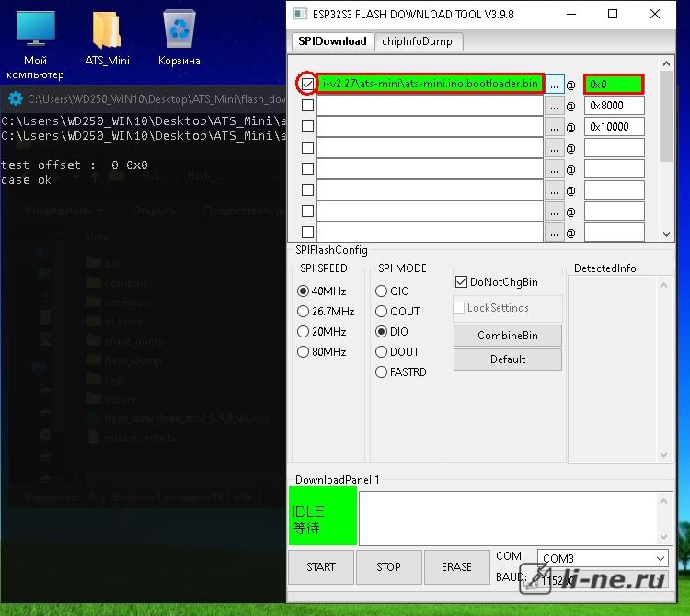Open the Мой компьютер desktop icon
The width and height of the screenshot is (690, 616).
(x=35, y=45)
